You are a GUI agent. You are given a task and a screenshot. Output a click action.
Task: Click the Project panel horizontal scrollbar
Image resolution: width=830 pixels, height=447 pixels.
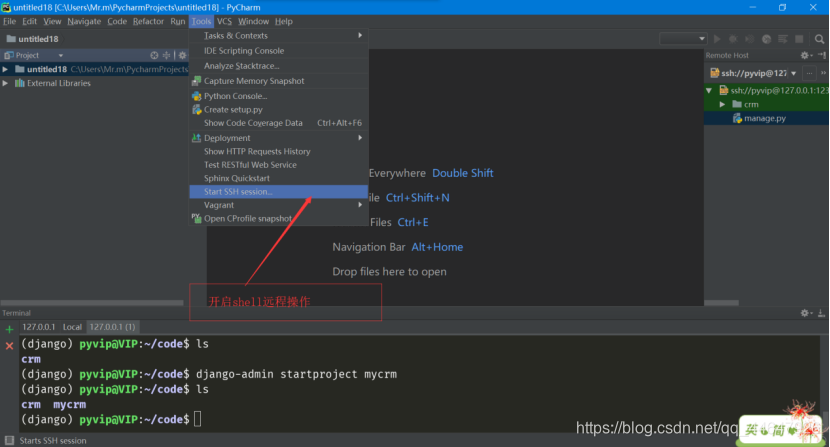coord(92,303)
